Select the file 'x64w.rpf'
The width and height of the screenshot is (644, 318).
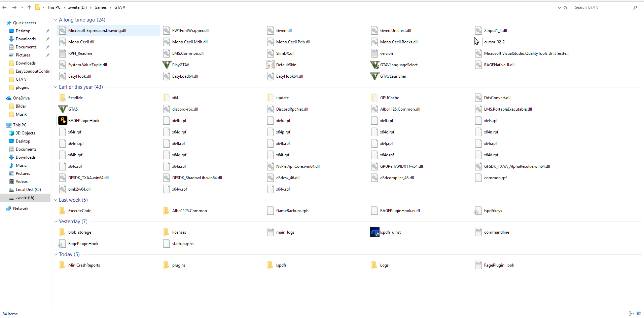coord(180,189)
